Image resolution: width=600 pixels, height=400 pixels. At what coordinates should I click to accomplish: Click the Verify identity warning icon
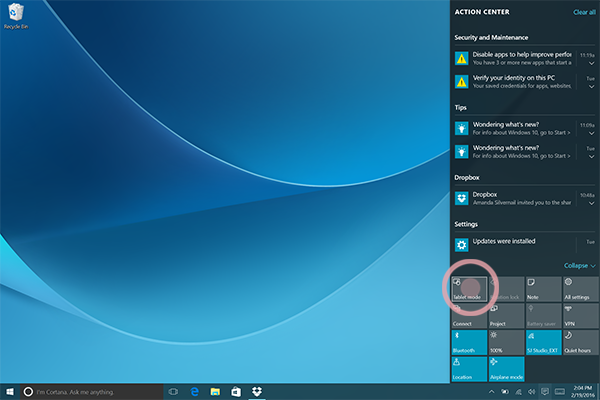pos(461,82)
